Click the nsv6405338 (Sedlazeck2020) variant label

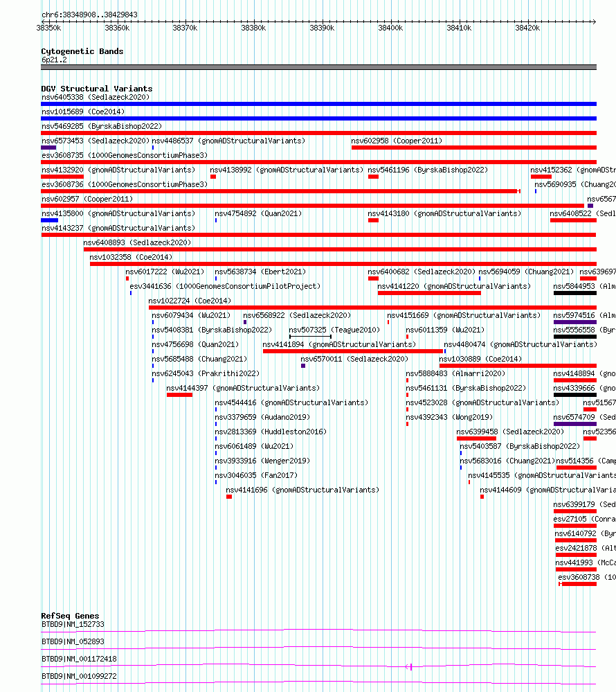click(96, 97)
